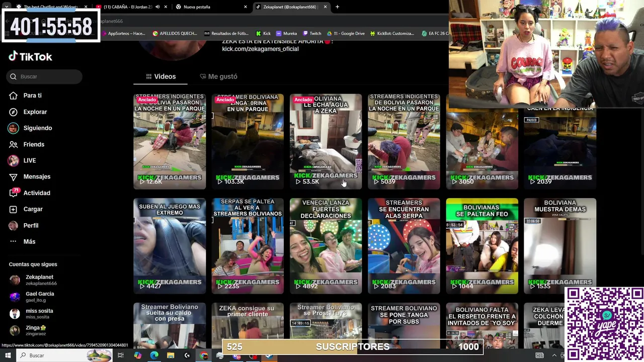Open pinned video LE ECHA AGUA A ZEKA

(x=326, y=141)
